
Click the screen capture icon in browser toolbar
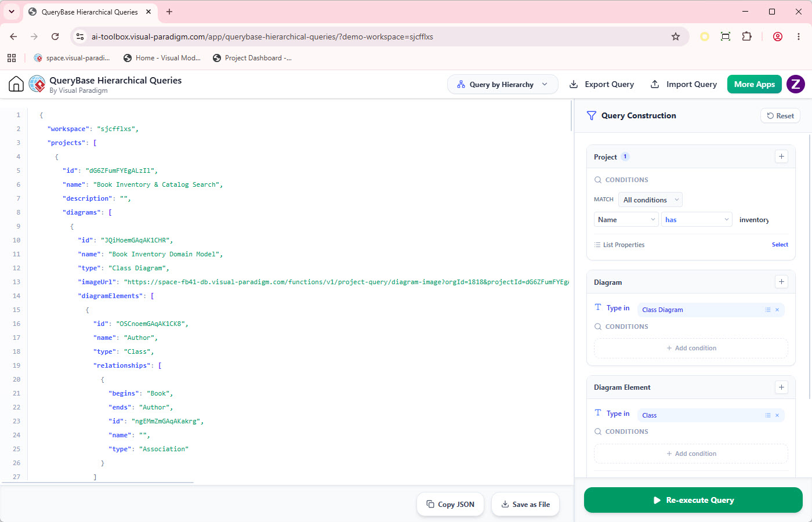pos(726,37)
